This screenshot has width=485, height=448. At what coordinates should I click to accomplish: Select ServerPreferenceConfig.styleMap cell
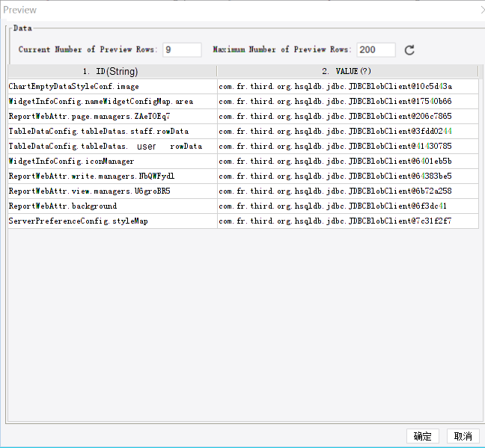click(x=112, y=221)
